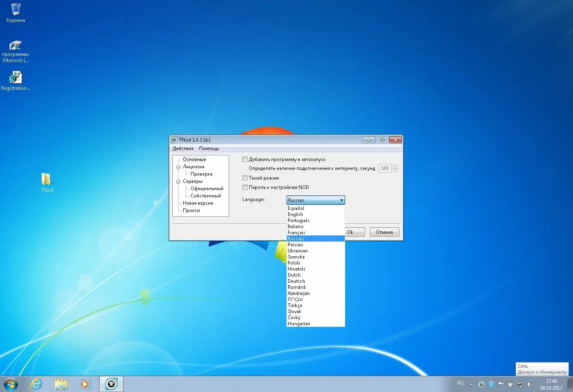Decrease seconds with the down stepper arrow
573x392 pixels.
395,170
